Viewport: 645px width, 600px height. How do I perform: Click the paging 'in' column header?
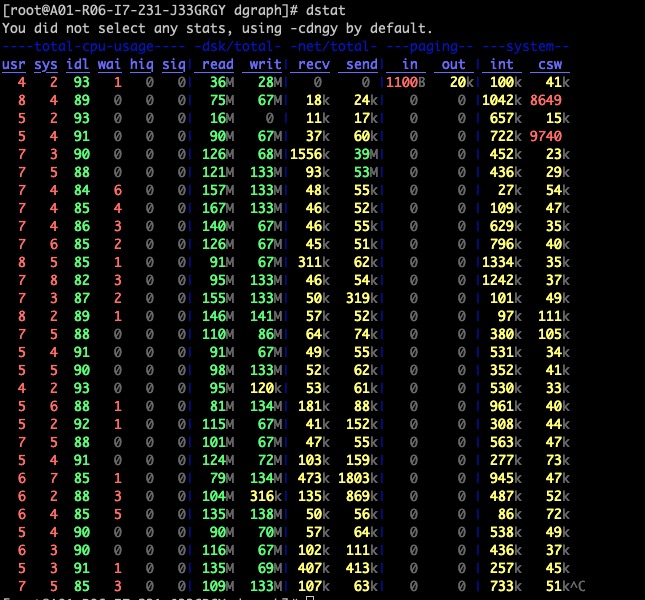coord(410,64)
